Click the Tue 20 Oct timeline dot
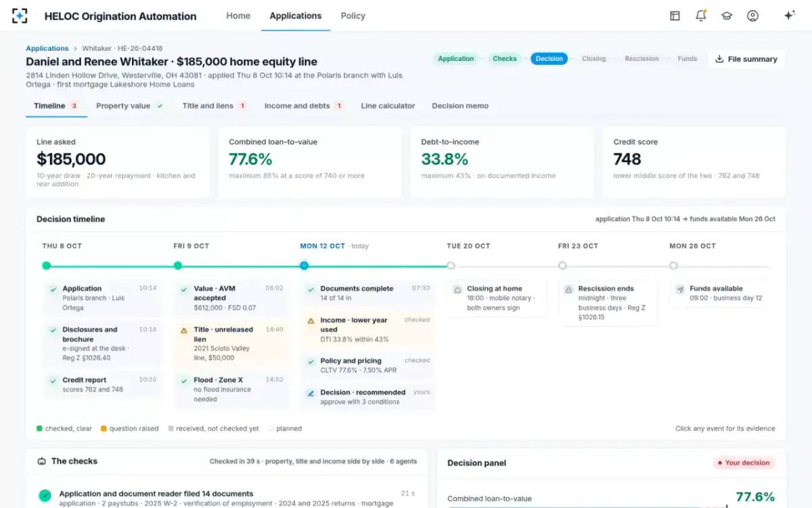This screenshot has width=812, height=508. point(451,266)
